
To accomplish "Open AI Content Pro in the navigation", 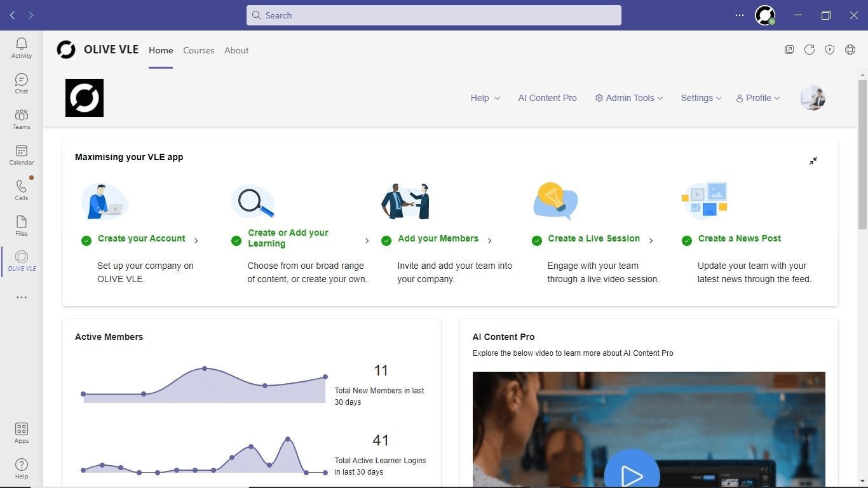I will [547, 98].
